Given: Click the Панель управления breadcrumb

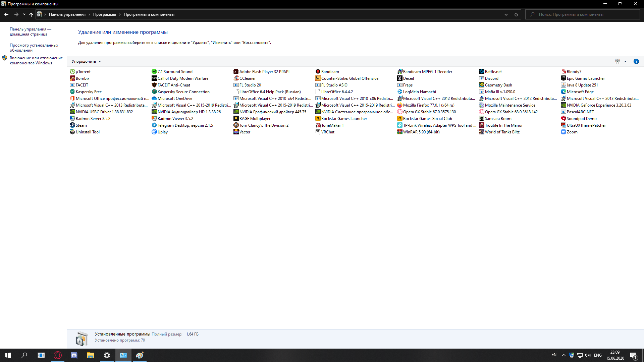Looking at the screenshot, I should (67, 14).
